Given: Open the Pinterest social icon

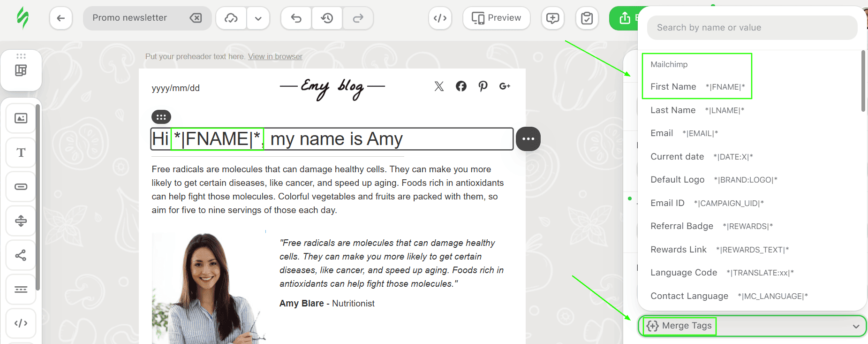Looking at the screenshot, I should [x=483, y=86].
